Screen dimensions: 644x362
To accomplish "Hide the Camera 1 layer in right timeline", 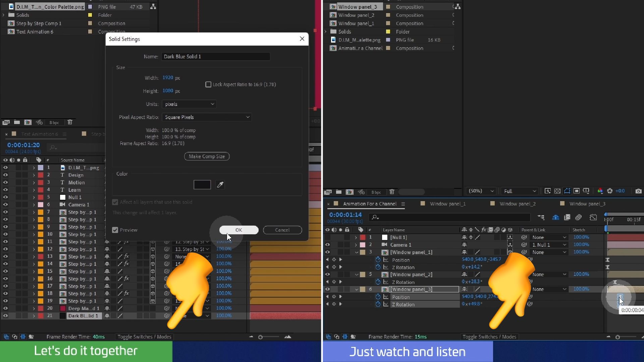I will 327,245.
